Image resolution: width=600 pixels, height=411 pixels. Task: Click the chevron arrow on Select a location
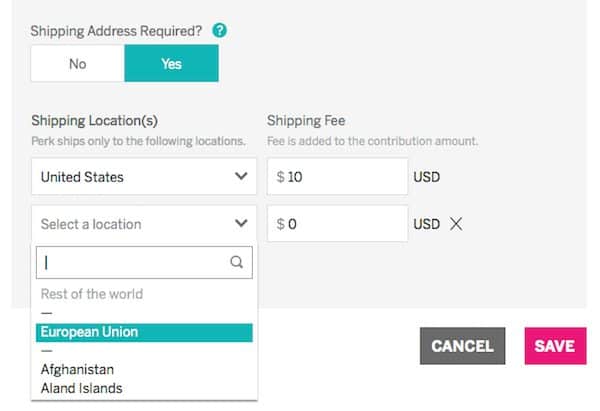tap(240, 224)
